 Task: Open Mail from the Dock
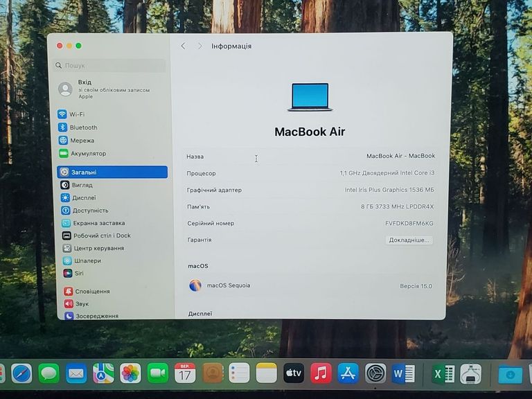click(76, 373)
